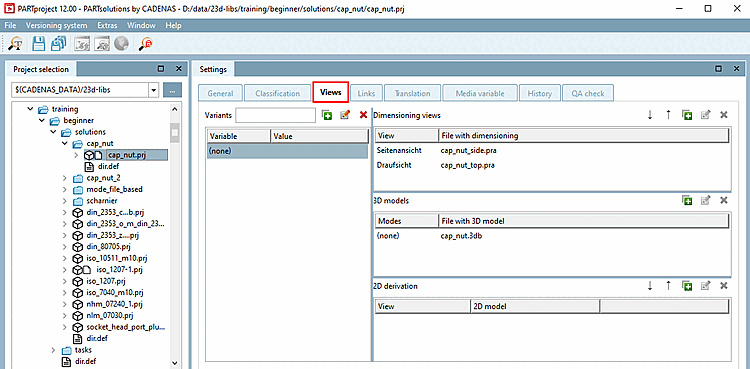Image resolution: width=750 pixels, height=369 pixels.
Task: Switch to the Classification tab
Action: pos(277,93)
